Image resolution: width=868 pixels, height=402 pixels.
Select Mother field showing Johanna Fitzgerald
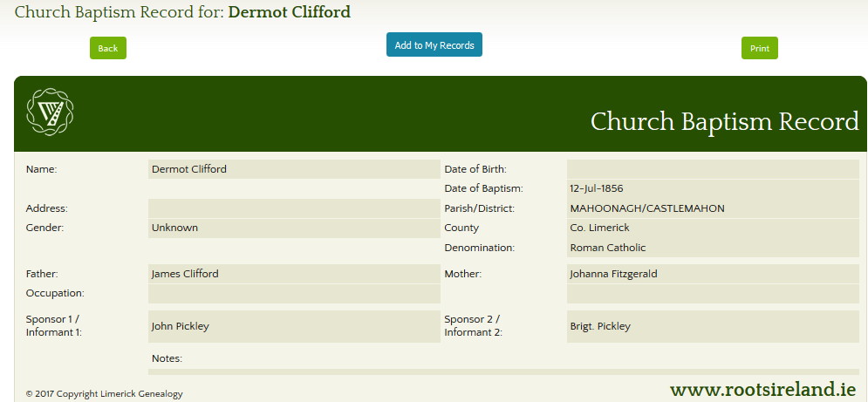click(x=712, y=274)
